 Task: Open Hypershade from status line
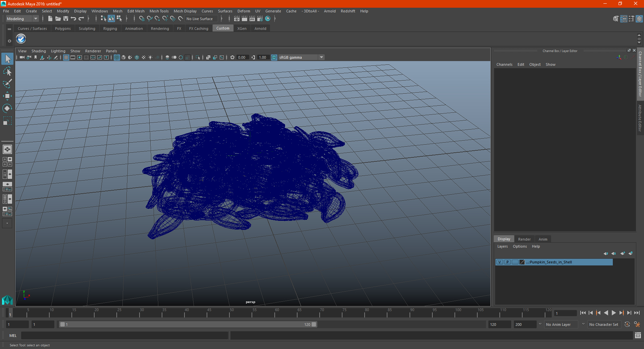268,19
